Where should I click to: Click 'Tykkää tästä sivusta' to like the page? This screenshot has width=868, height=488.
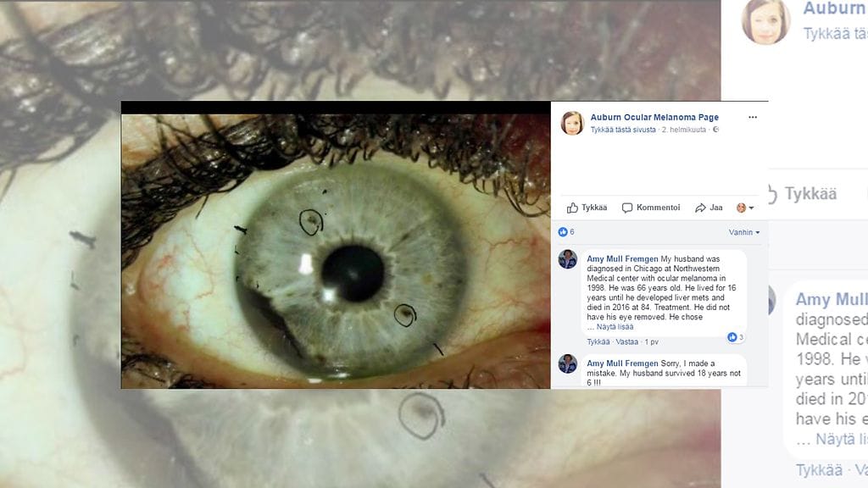pyautogui.click(x=622, y=130)
